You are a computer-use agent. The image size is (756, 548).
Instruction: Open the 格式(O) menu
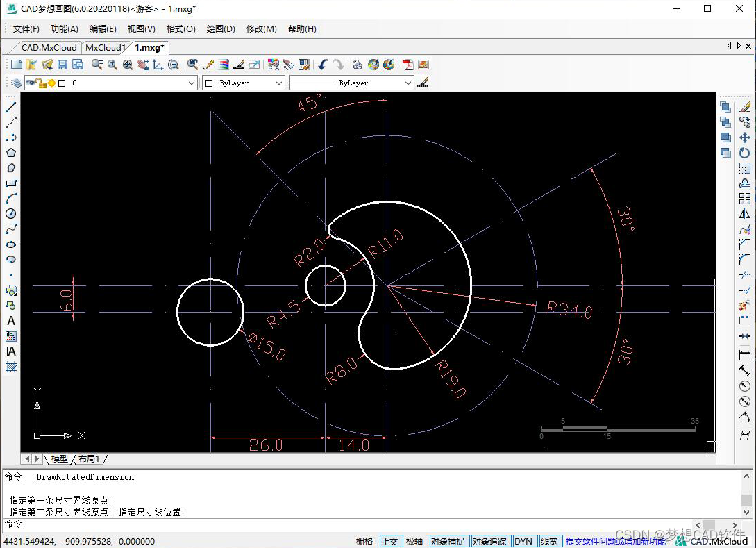(180, 29)
